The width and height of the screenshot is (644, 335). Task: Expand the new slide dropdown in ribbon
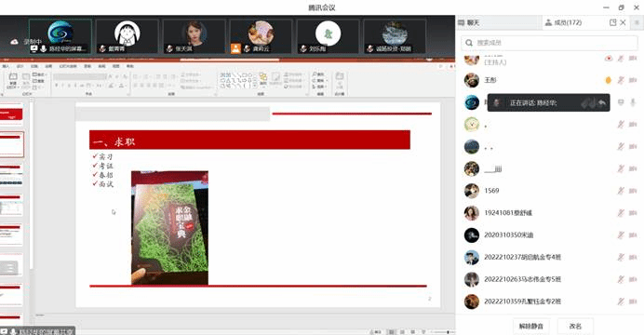click(12, 87)
